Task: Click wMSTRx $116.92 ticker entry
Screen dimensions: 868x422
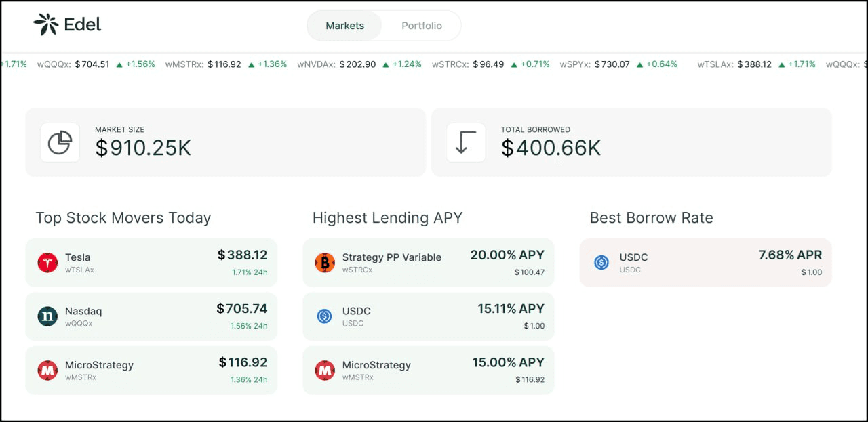Action: 226,64
